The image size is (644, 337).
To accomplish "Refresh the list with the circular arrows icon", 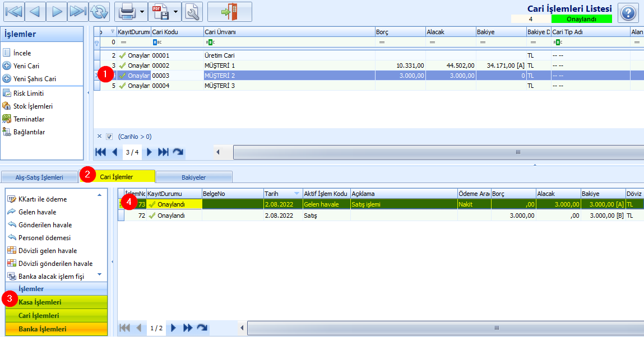I will pyautogui.click(x=99, y=12).
